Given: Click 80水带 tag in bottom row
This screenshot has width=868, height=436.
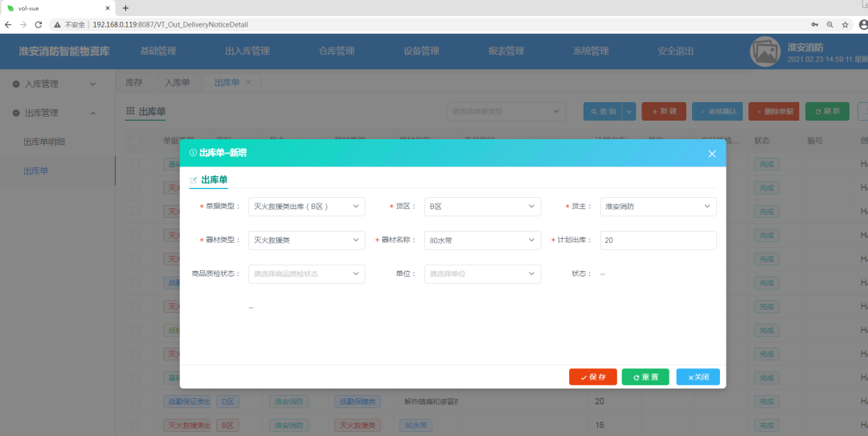Looking at the screenshot, I should 416,426.
